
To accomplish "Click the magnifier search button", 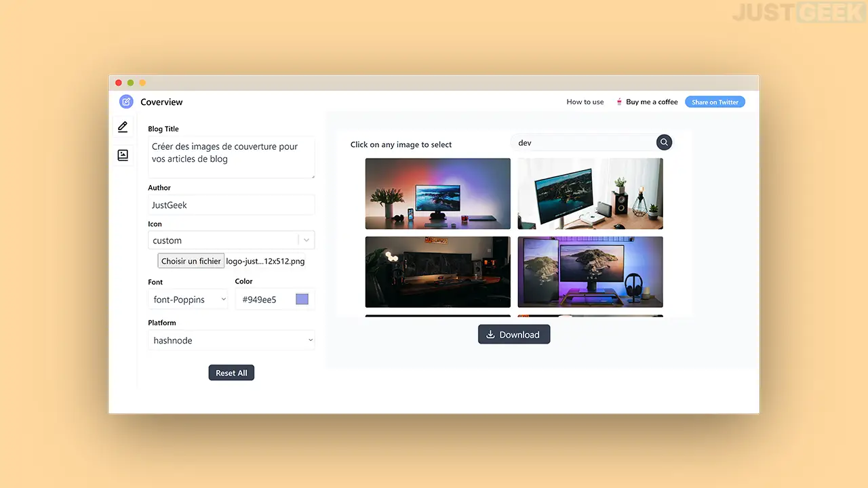I will coord(664,142).
